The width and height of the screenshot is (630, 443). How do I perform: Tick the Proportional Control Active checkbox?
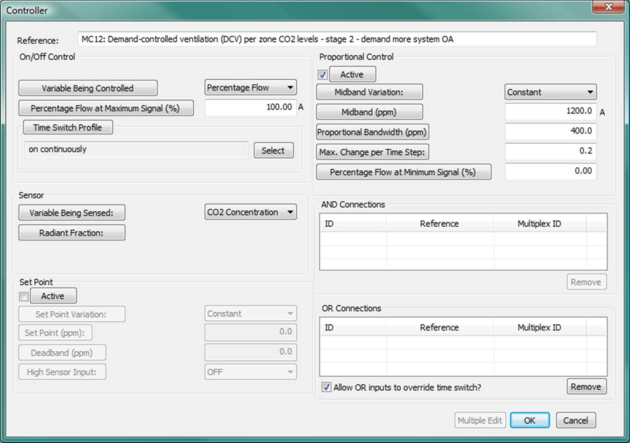point(323,75)
